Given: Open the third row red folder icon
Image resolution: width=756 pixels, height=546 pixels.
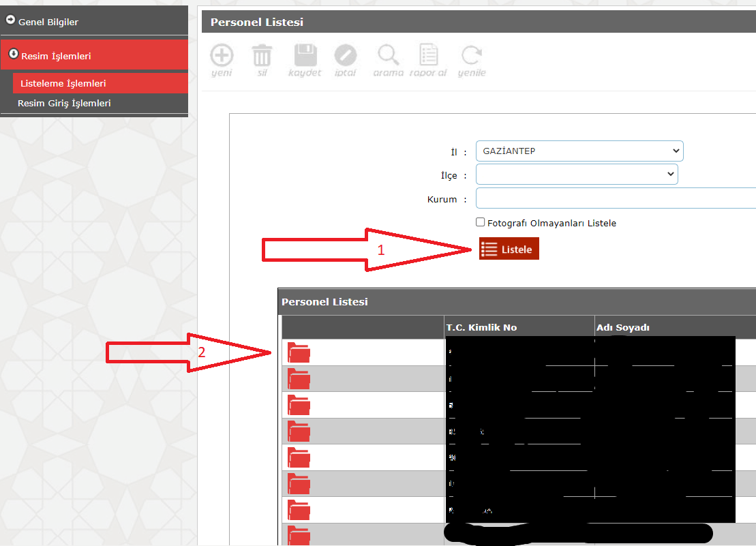Looking at the screenshot, I should click(299, 405).
